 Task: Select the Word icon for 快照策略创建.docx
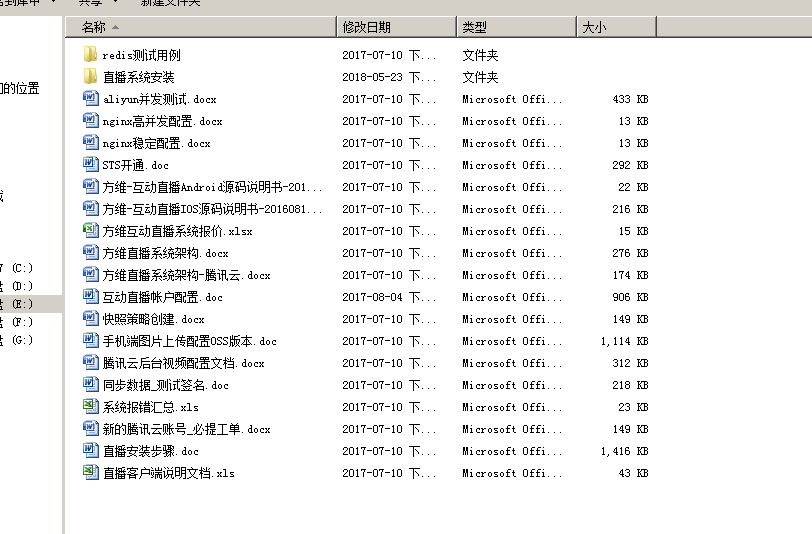[x=91, y=319]
